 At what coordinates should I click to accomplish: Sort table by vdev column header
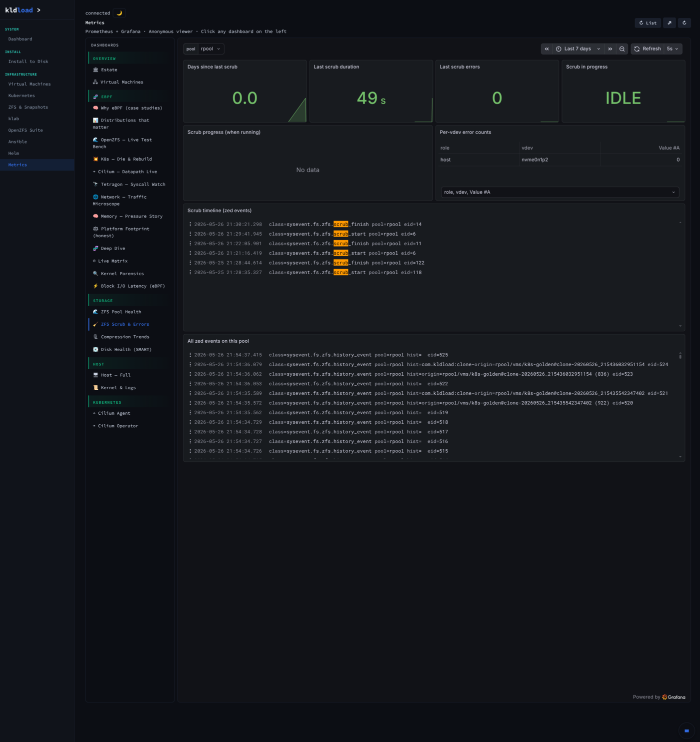tap(527, 148)
